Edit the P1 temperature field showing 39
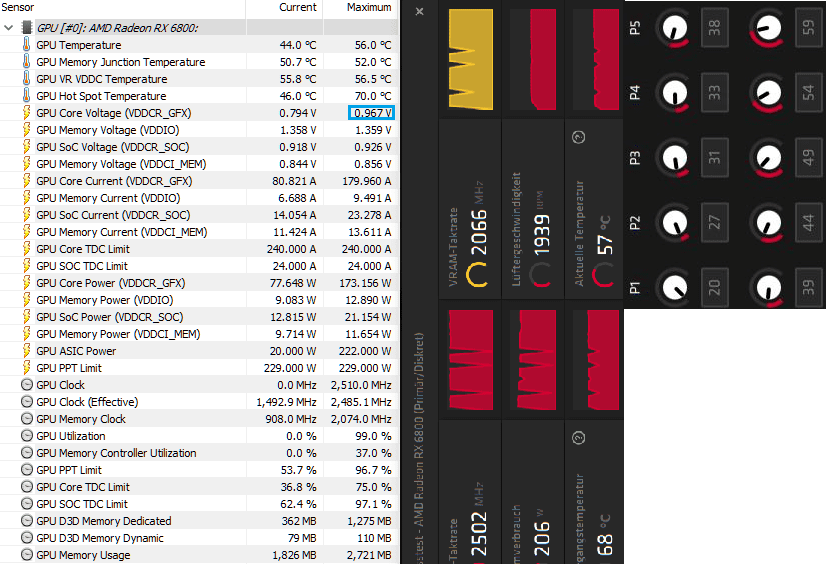This screenshot has height=564, width=826. [x=809, y=288]
